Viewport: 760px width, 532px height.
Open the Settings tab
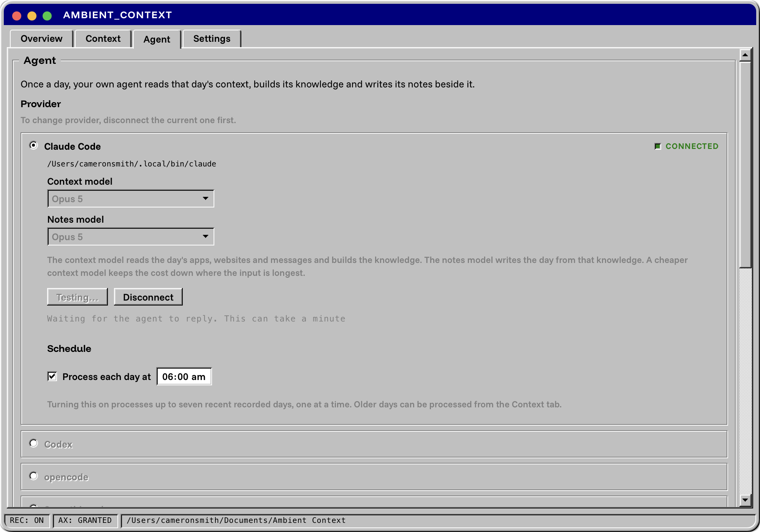[212, 39]
